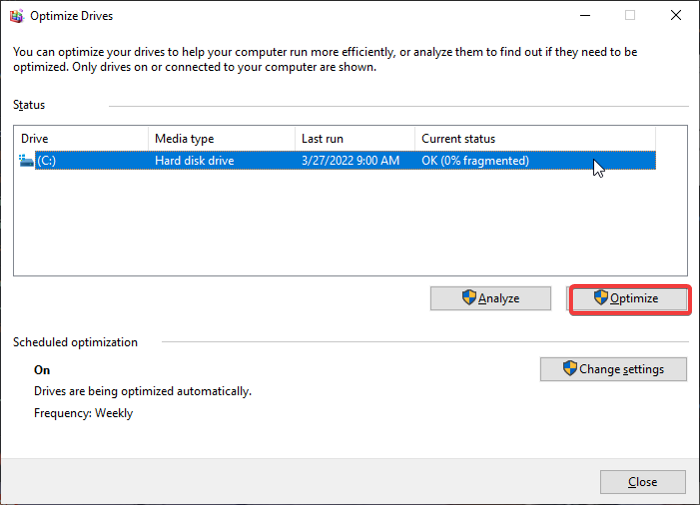This screenshot has height=505, width=700.
Task: Click the C: drive icon in the list
Action: (26, 161)
